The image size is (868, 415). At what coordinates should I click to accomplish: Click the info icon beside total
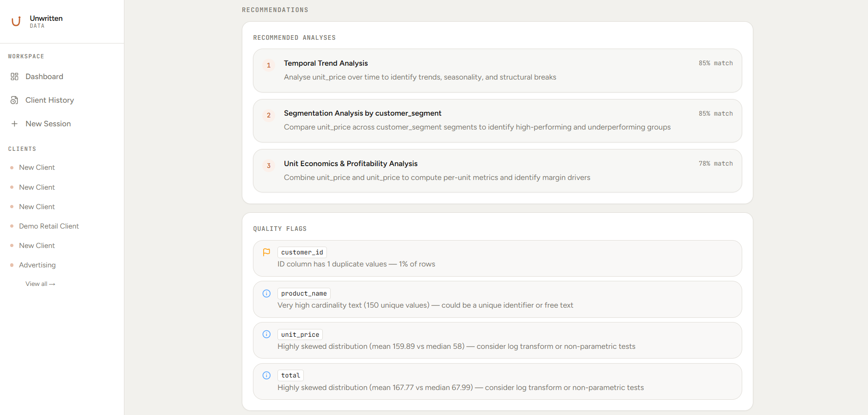266,375
